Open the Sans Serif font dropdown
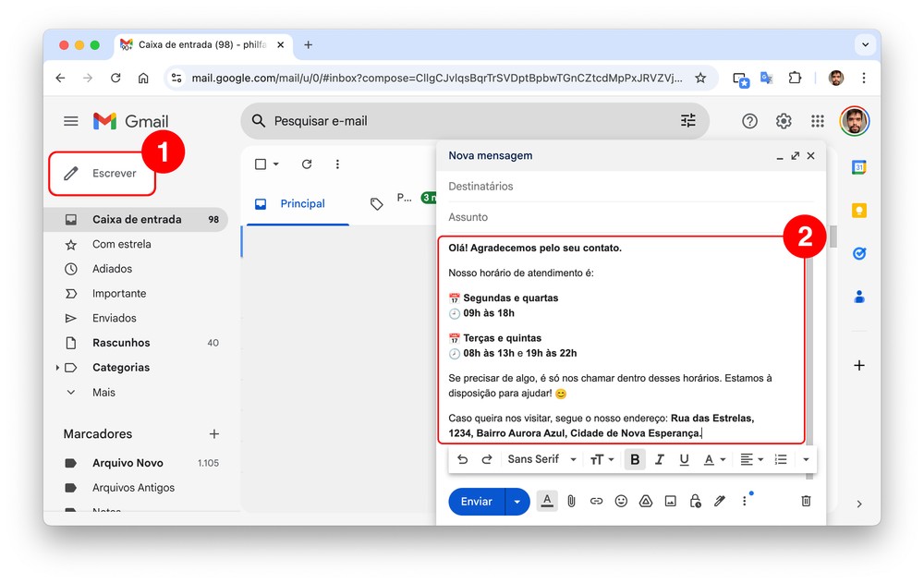This screenshot has height=583, width=924. [x=541, y=459]
